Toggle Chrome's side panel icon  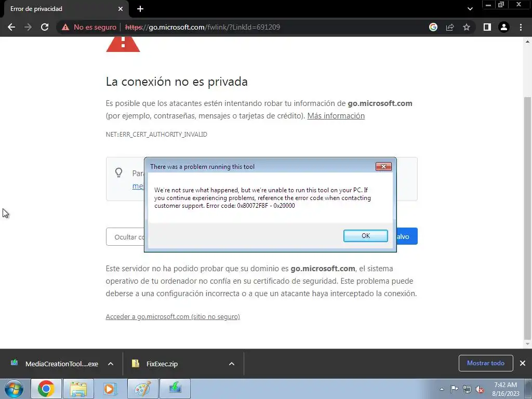pyautogui.click(x=487, y=27)
